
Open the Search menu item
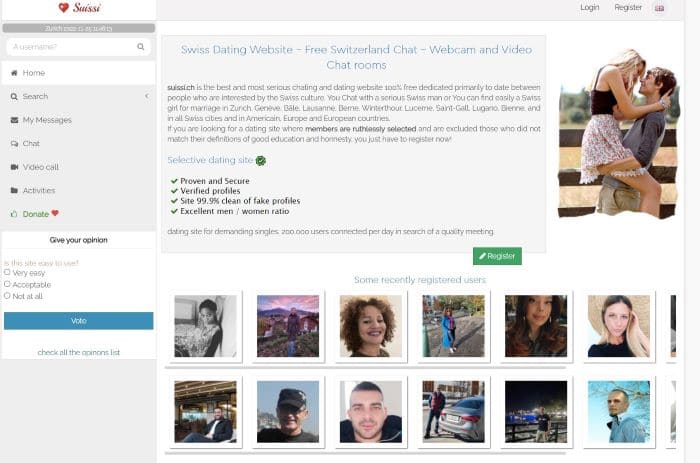point(79,96)
